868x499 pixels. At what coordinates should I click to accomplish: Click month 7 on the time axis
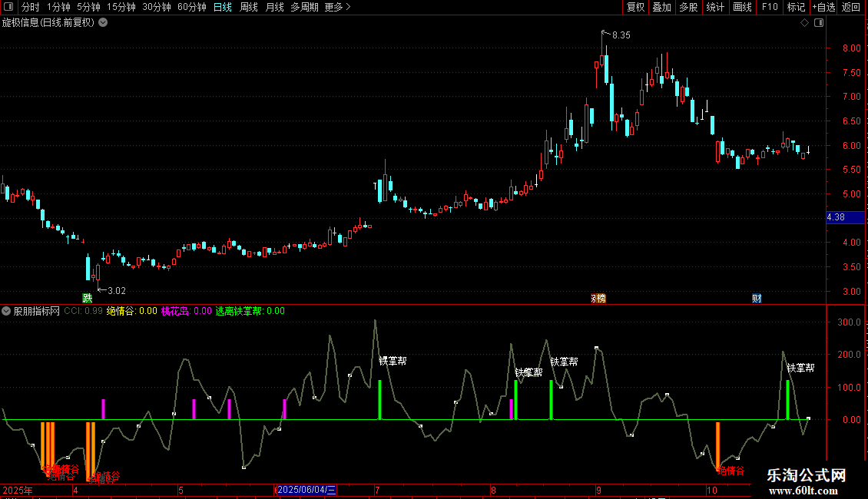coord(377,490)
